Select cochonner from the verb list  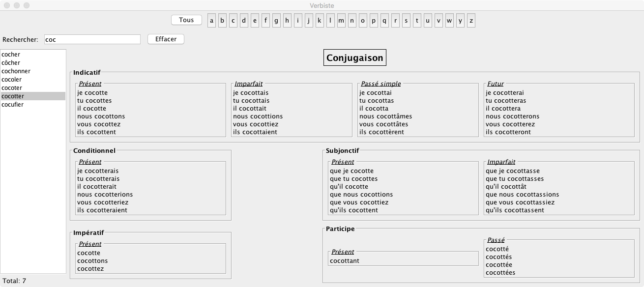[16, 71]
